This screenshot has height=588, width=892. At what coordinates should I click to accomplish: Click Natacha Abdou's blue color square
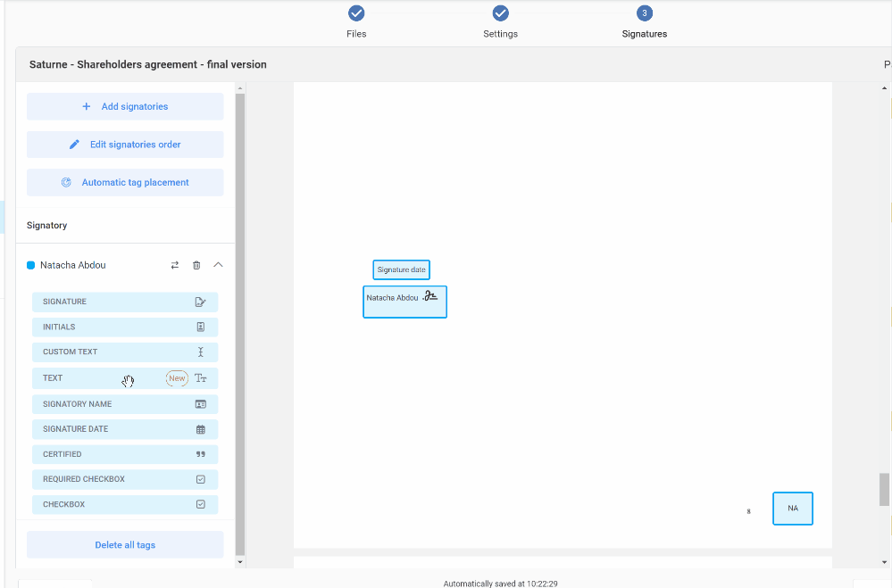point(31,265)
